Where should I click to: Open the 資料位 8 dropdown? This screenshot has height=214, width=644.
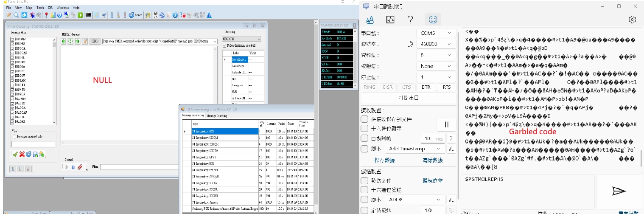tap(437, 55)
